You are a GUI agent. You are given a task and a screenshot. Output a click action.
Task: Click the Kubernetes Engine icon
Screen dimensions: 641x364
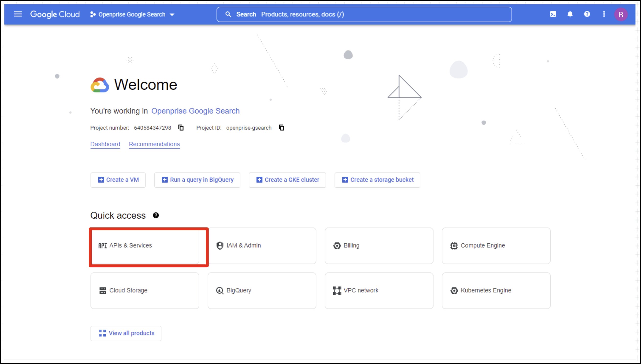(454, 290)
